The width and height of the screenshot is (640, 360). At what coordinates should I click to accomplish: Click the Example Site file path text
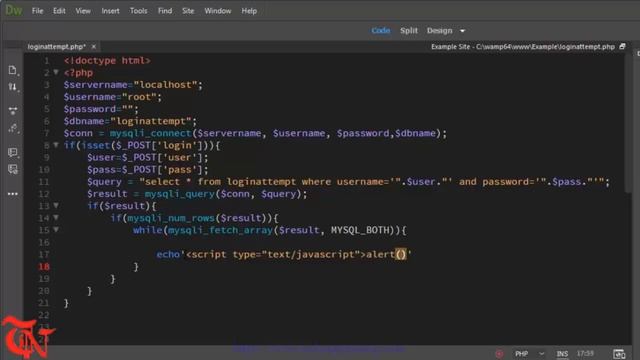[x=523, y=47]
